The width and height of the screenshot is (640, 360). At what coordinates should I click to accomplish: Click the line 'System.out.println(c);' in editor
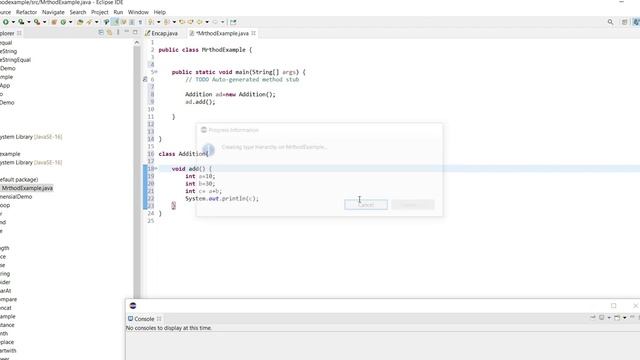[222, 198]
